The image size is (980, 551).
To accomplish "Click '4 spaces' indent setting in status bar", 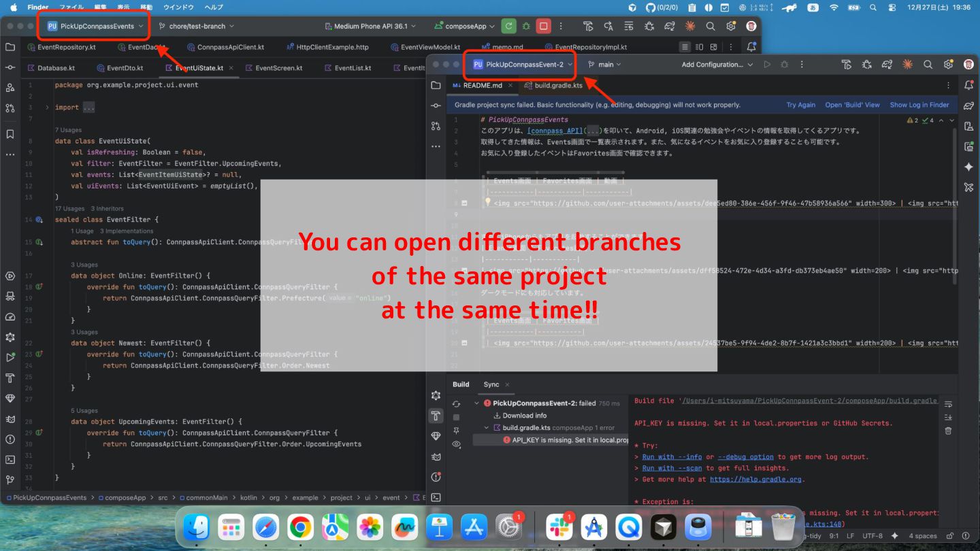I will [x=923, y=536].
